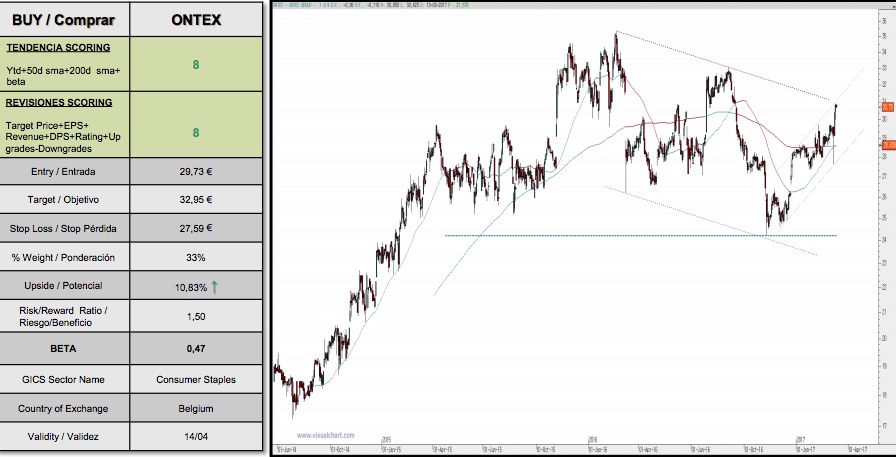Click the lower orange price tag on the axis
896x457 pixels.
click(887, 145)
